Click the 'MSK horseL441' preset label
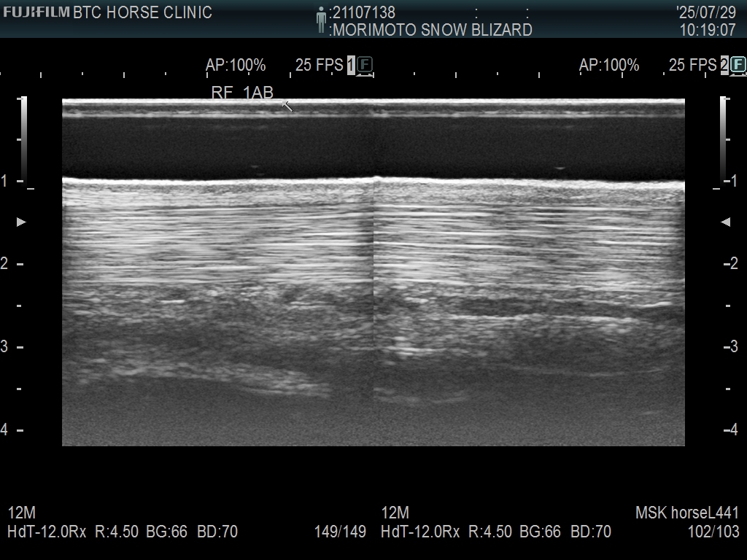The height and width of the screenshot is (560, 747). coord(687,513)
